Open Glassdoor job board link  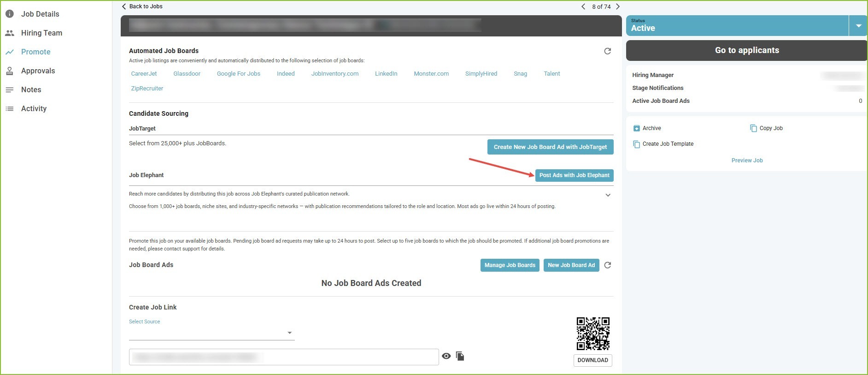point(187,73)
